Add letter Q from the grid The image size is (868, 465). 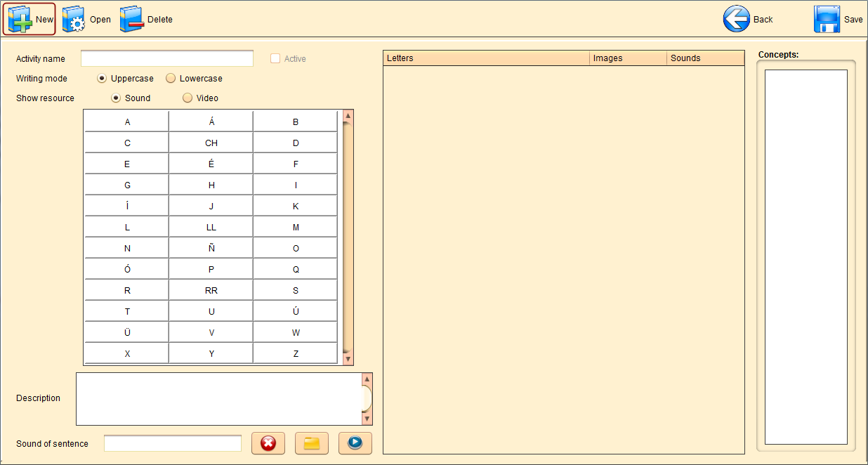coord(296,269)
